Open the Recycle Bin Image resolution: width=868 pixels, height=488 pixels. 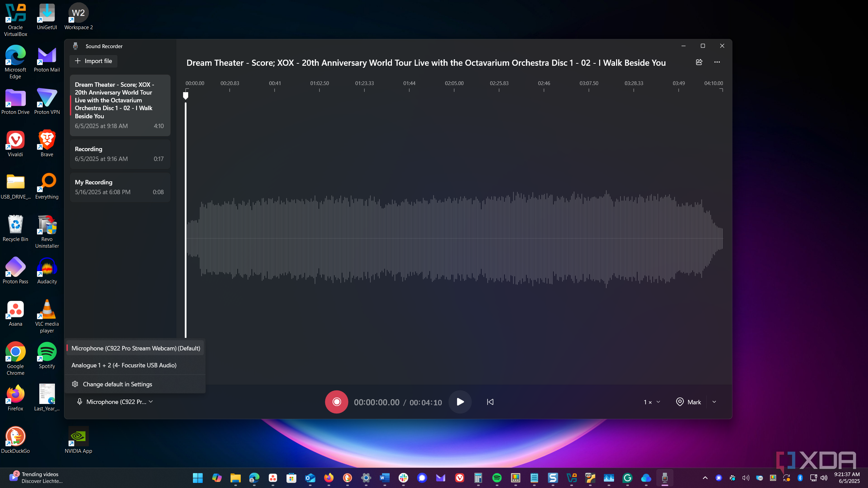[15, 228]
